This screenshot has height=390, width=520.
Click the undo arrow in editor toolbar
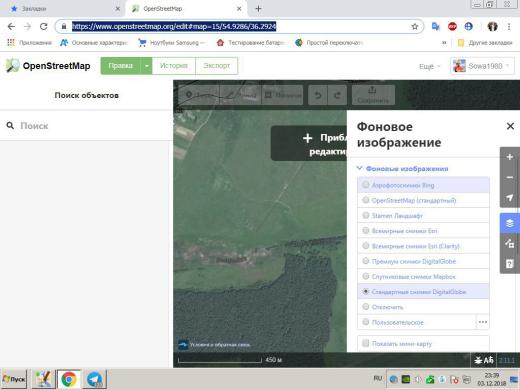[x=318, y=95]
